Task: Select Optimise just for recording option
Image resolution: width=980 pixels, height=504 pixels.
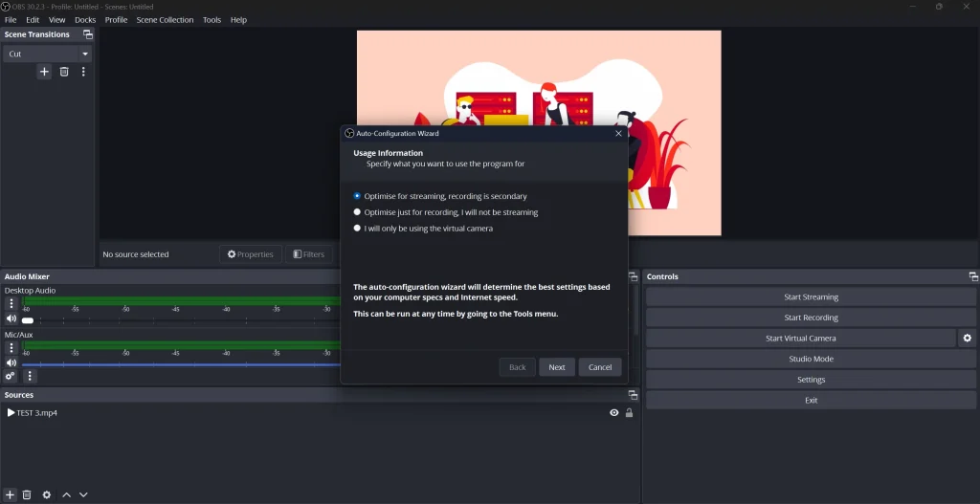Action: pos(446,212)
